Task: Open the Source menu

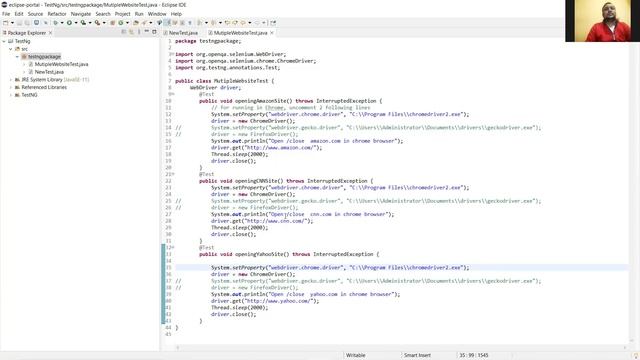Action: point(35,14)
